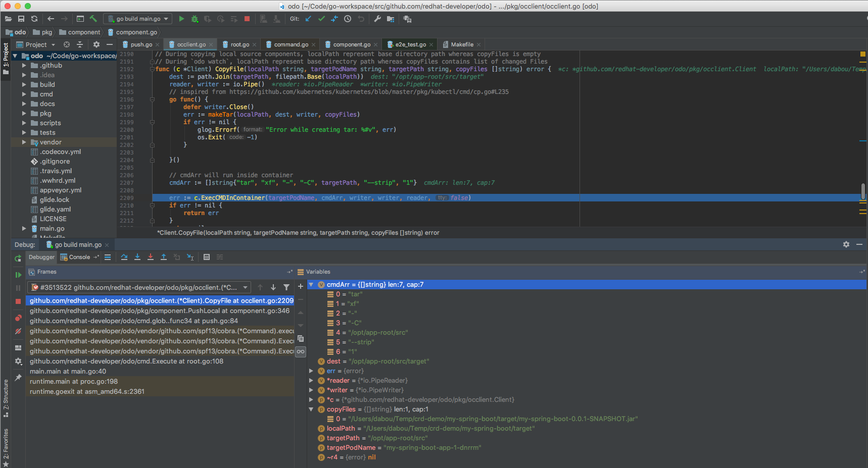
Task: Click Run to Cursor icon in debugger
Action: (x=190, y=257)
